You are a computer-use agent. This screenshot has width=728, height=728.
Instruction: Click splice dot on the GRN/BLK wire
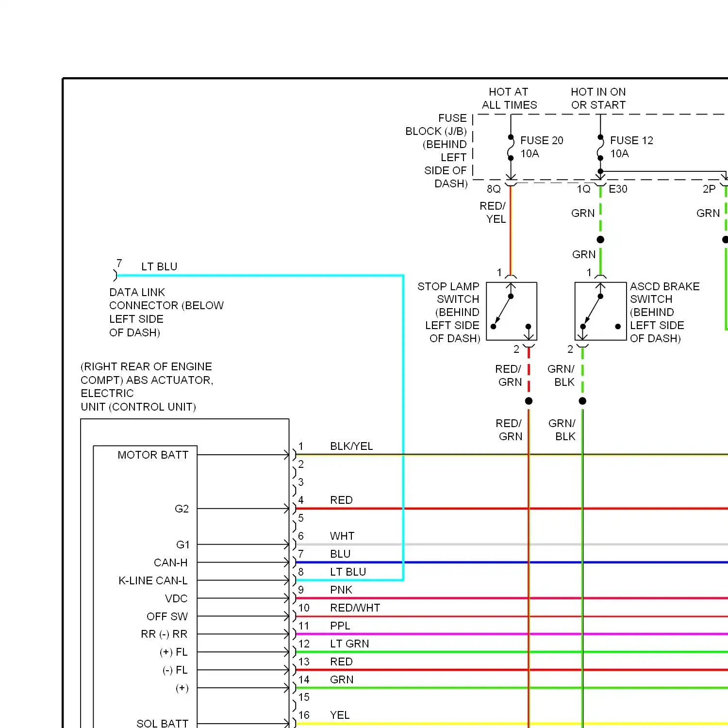click(582, 401)
